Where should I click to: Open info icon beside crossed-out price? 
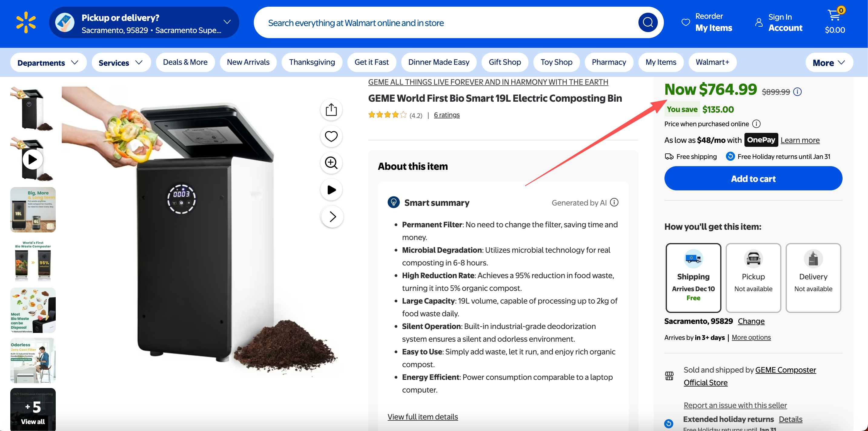(797, 92)
